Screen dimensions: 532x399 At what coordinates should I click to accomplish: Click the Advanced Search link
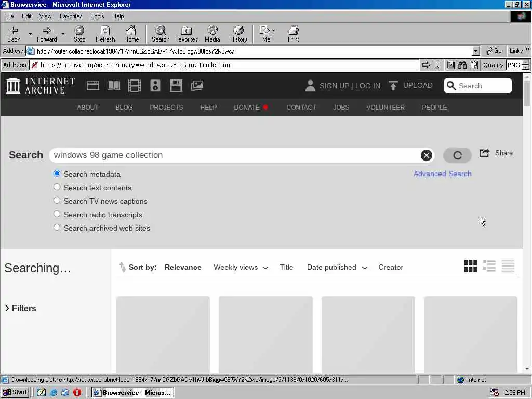point(442,174)
